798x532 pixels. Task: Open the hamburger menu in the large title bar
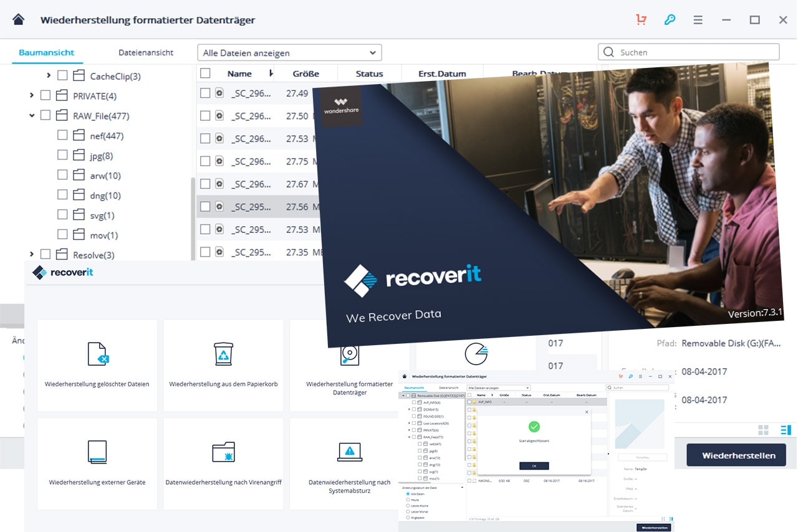click(x=698, y=19)
